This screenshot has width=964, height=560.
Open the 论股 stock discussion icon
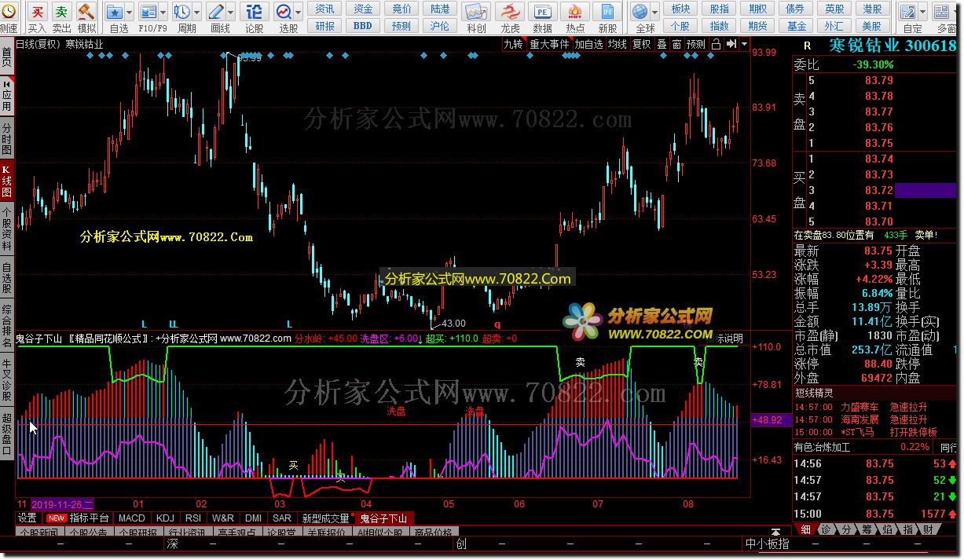pos(254,13)
